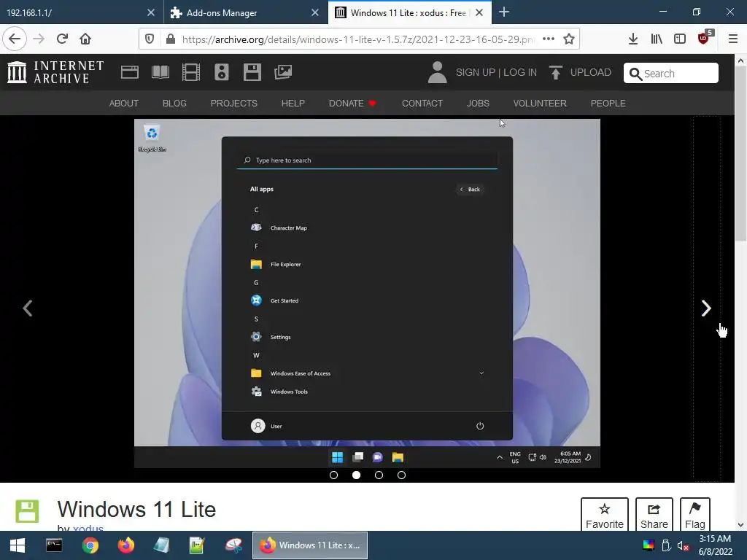Open tracking protection shield in address bar

pos(150,39)
